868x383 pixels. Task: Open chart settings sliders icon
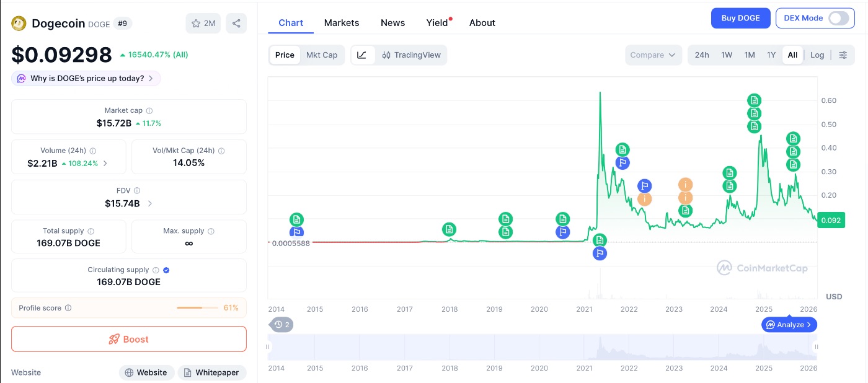(x=843, y=55)
